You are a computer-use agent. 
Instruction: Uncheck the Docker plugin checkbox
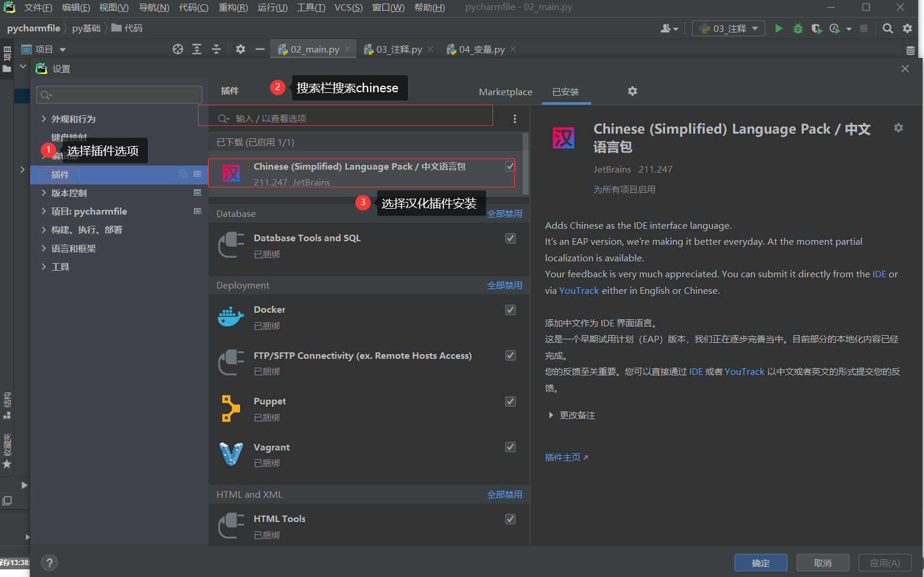click(x=510, y=310)
